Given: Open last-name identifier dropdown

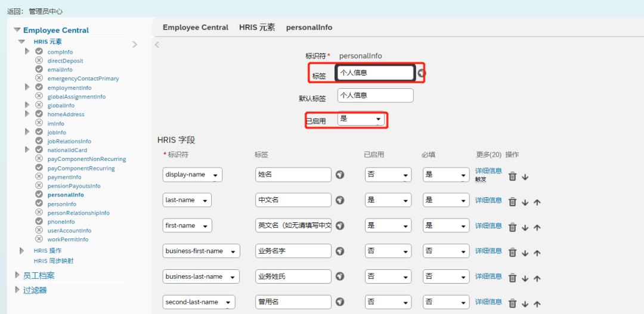Looking at the screenshot, I should (187, 200).
